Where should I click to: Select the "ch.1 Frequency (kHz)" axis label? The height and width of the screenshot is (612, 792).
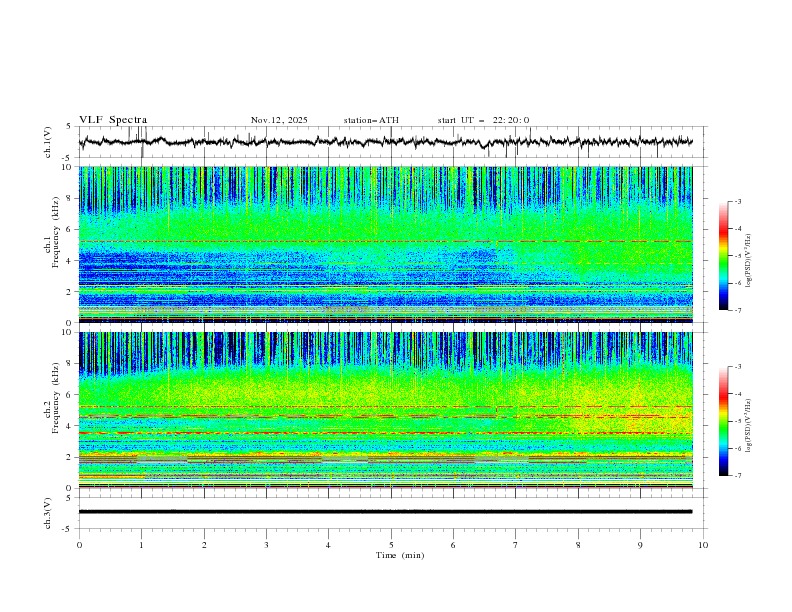pos(52,233)
